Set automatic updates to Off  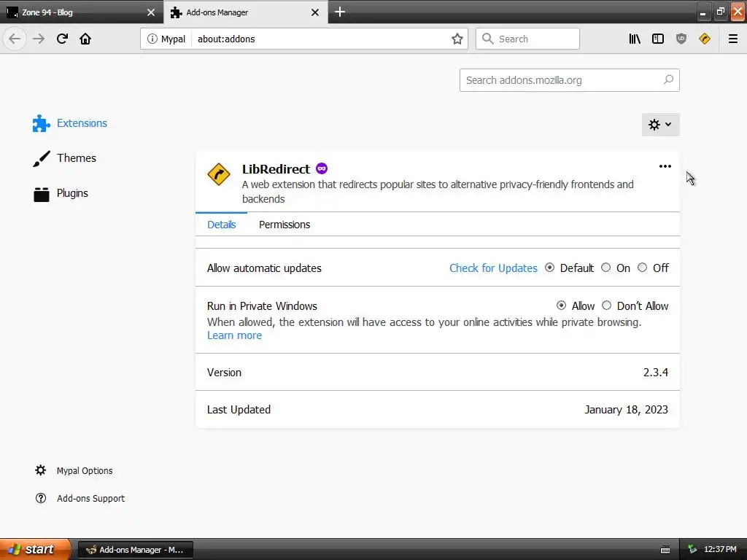642,268
